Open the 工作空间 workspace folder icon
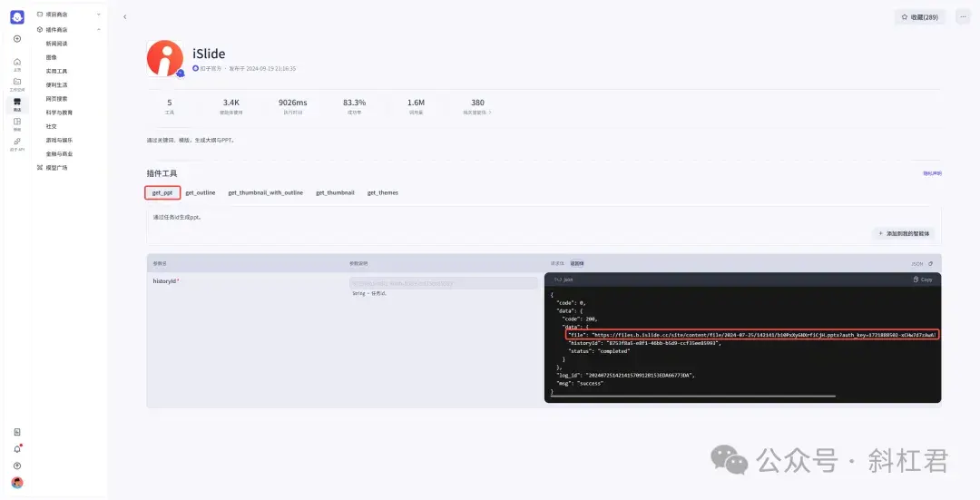The width and height of the screenshot is (980, 500). pyautogui.click(x=17, y=84)
